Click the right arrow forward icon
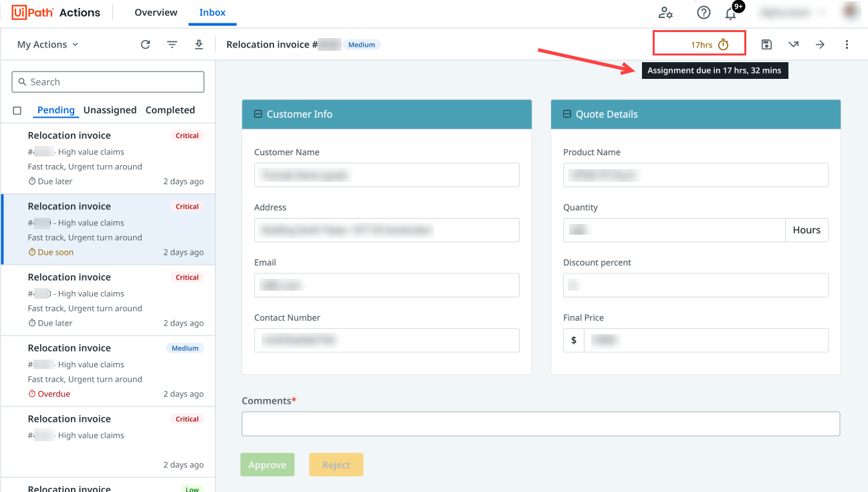The width and height of the screenshot is (868, 492). (820, 45)
